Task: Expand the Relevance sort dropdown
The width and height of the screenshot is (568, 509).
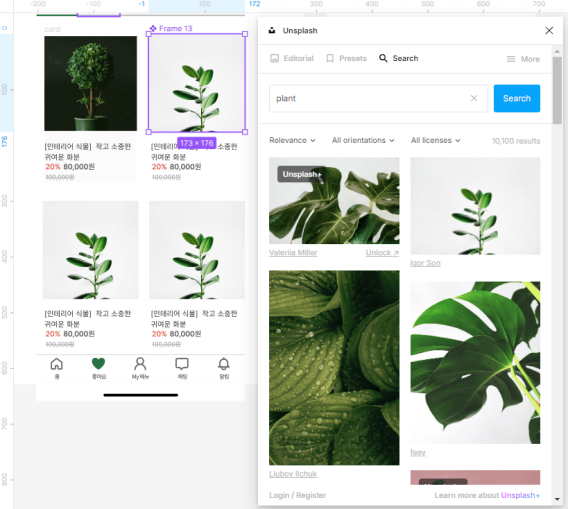Action: click(292, 140)
